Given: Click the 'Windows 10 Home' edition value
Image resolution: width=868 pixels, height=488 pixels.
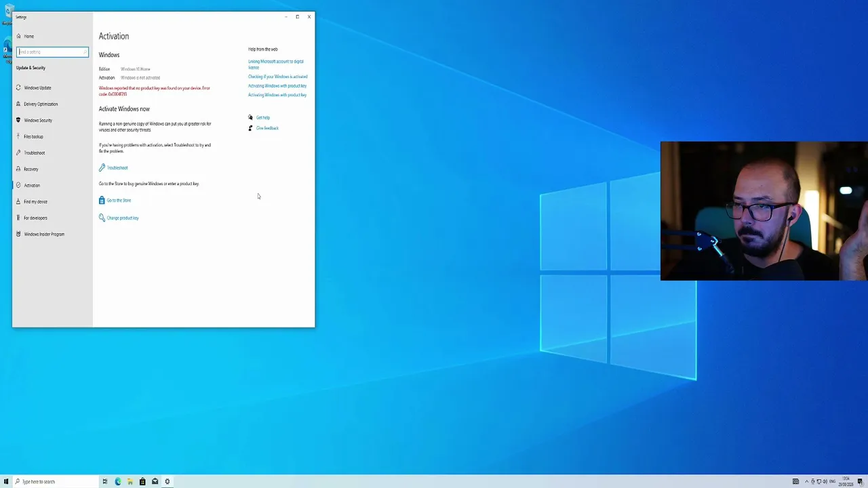Looking at the screenshot, I should pos(135,69).
